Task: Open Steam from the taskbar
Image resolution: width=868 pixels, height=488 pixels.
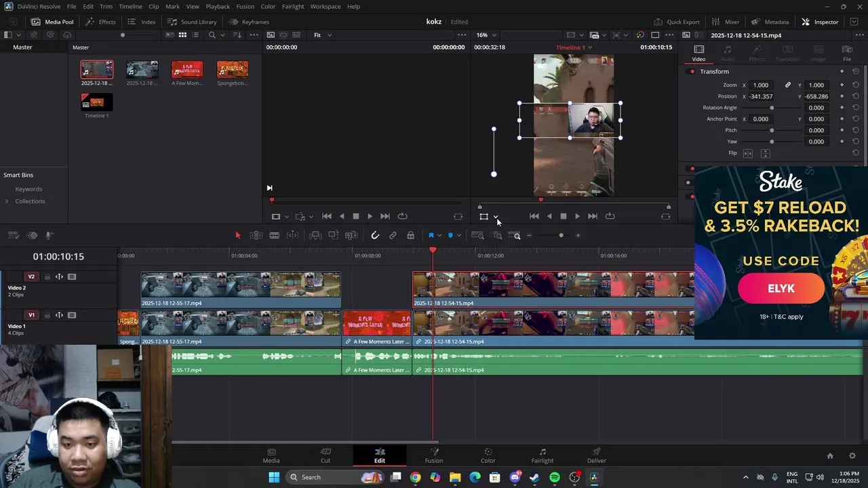Action: tap(534, 477)
